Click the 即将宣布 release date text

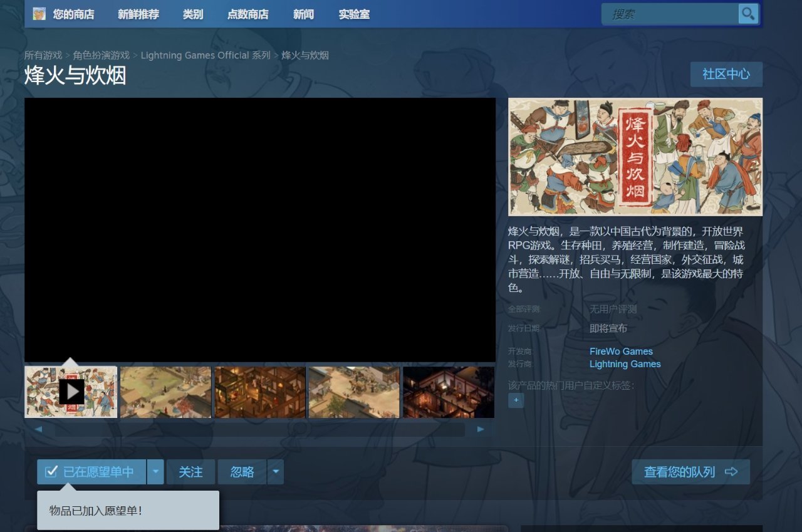[608, 328]
